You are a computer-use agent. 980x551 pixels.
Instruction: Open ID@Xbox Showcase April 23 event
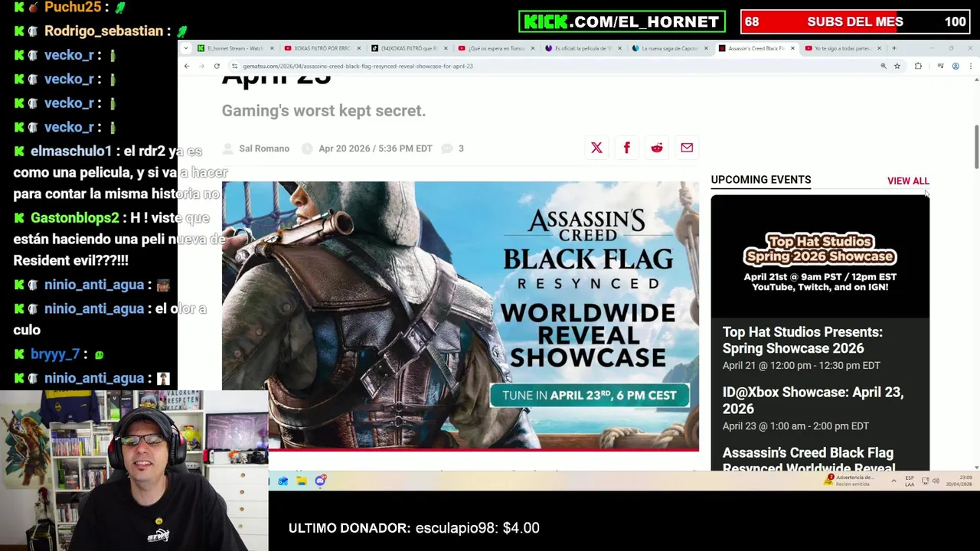coord(813,400)
